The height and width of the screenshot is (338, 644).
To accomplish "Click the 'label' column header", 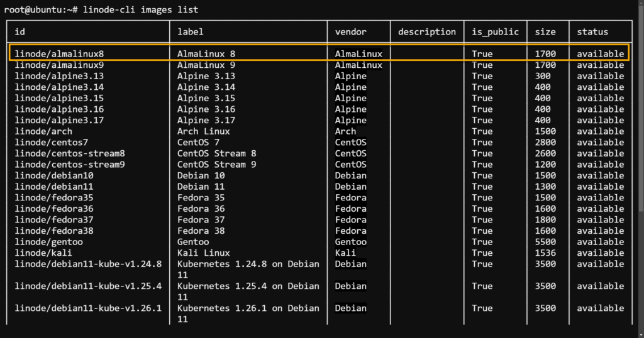I will (x=191, y=31).
